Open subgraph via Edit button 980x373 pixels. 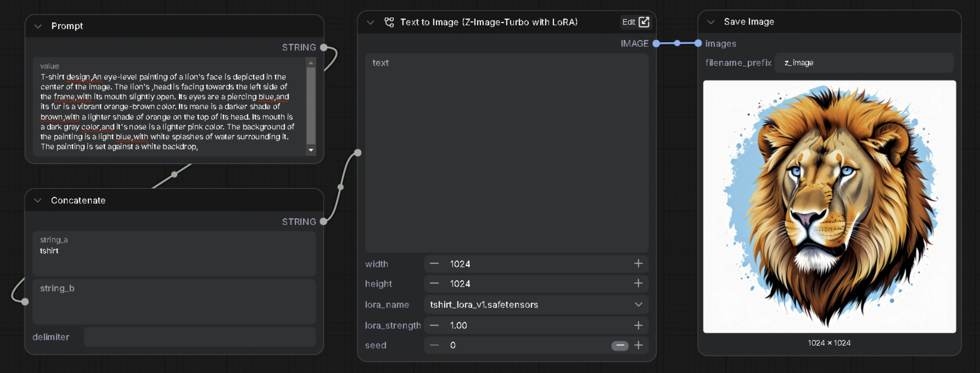click(635, 22)
